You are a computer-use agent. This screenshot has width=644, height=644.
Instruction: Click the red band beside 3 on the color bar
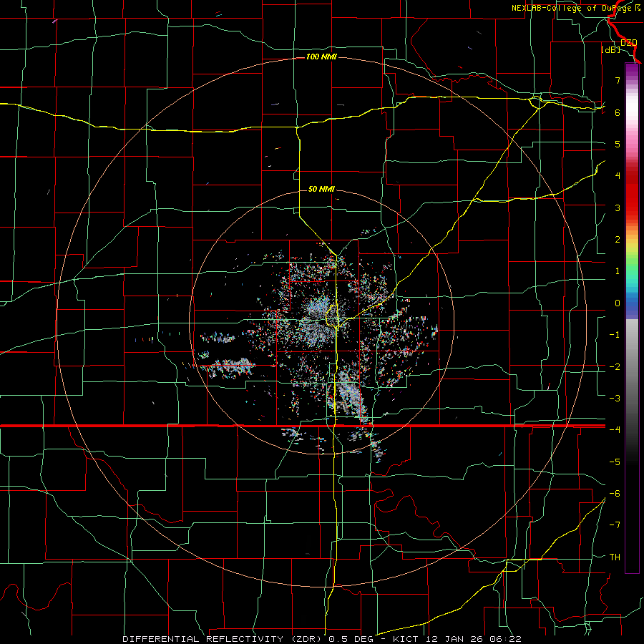point(632,208)
